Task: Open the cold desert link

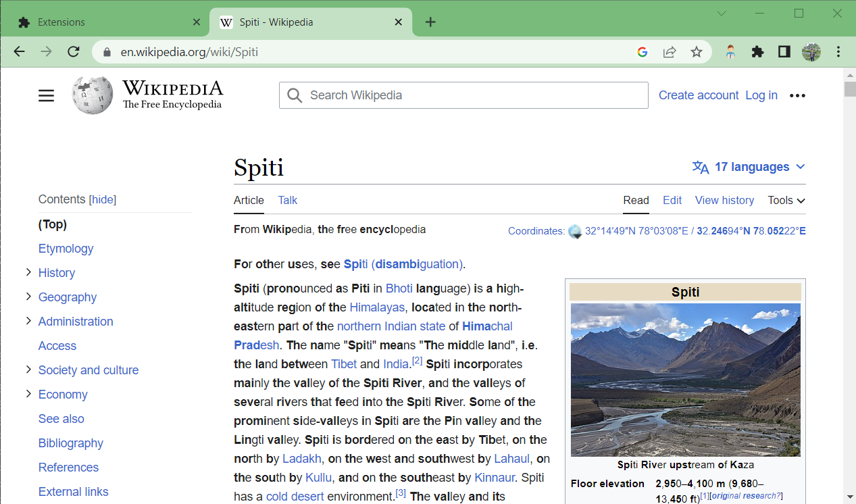Action: pyautogui.click(x=295, y=497)
